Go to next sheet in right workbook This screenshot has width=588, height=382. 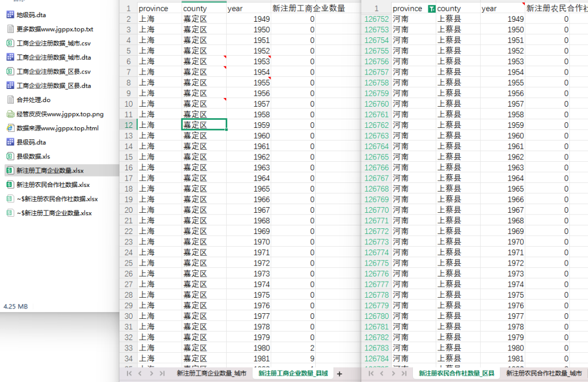393,373
